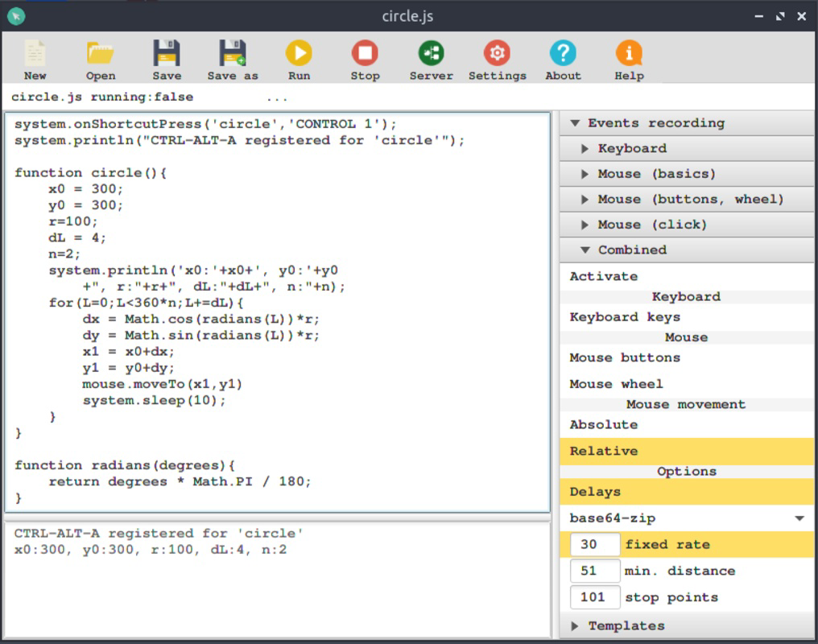This screenshot has height=644, width=818.
Task: Click the Mouse movement group header
Action: 686,405
